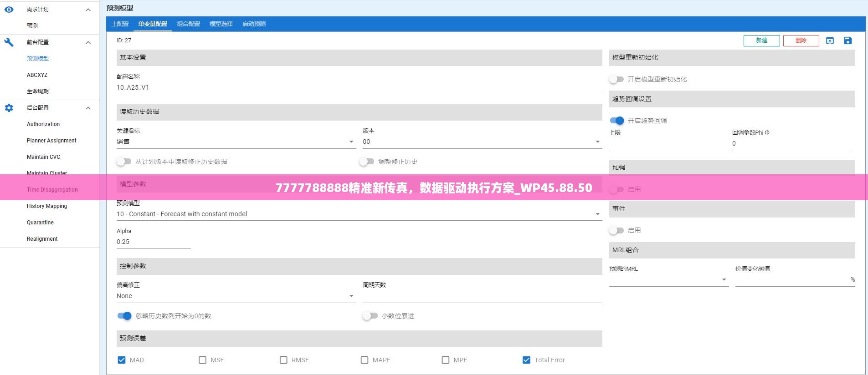Click the 新建 button
Image resolution: width=868 pixels, height=375 pixels.
(761, 41)
